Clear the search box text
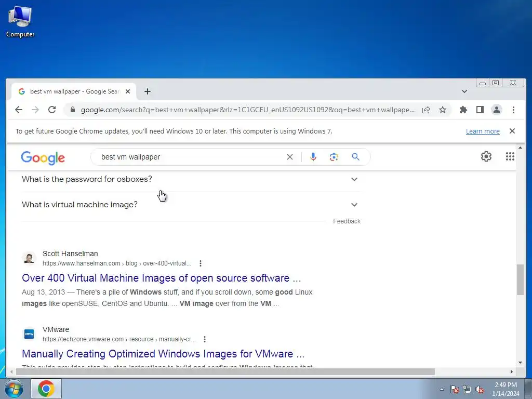 click(290, 157)
